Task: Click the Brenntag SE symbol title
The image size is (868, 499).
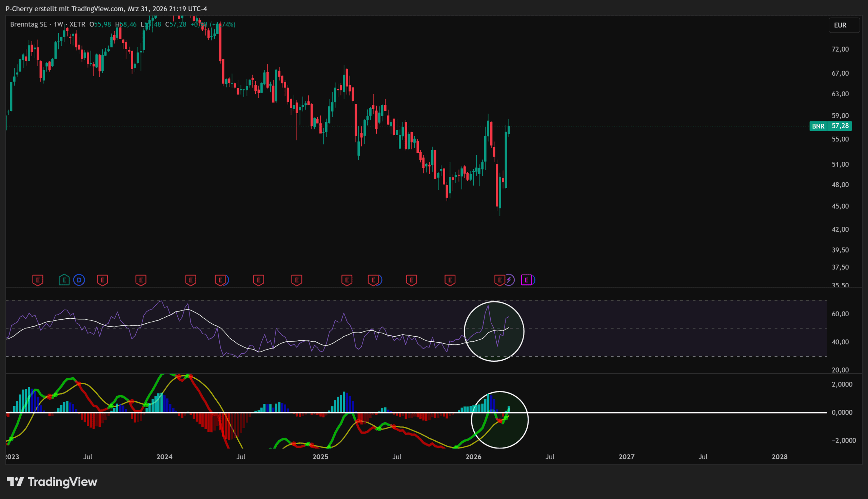Action: (x=28, y=24)
